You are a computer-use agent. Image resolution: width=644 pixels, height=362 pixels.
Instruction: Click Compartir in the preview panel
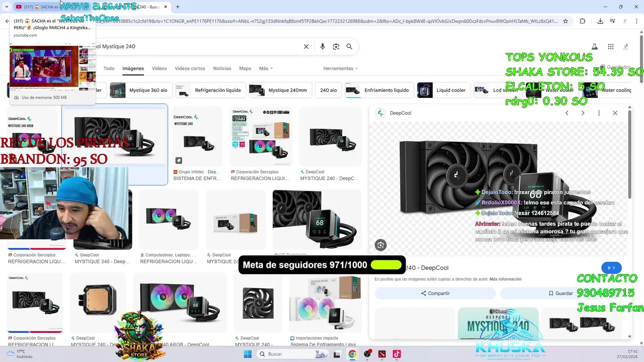[435, 293]
